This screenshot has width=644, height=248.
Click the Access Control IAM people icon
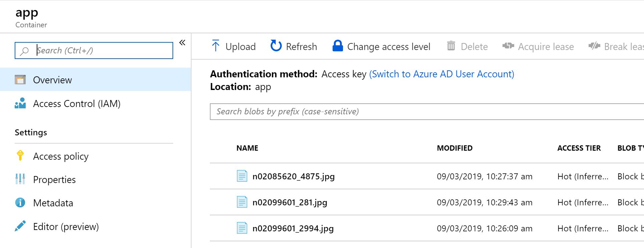pyautogui.click(x=20, y=103)
